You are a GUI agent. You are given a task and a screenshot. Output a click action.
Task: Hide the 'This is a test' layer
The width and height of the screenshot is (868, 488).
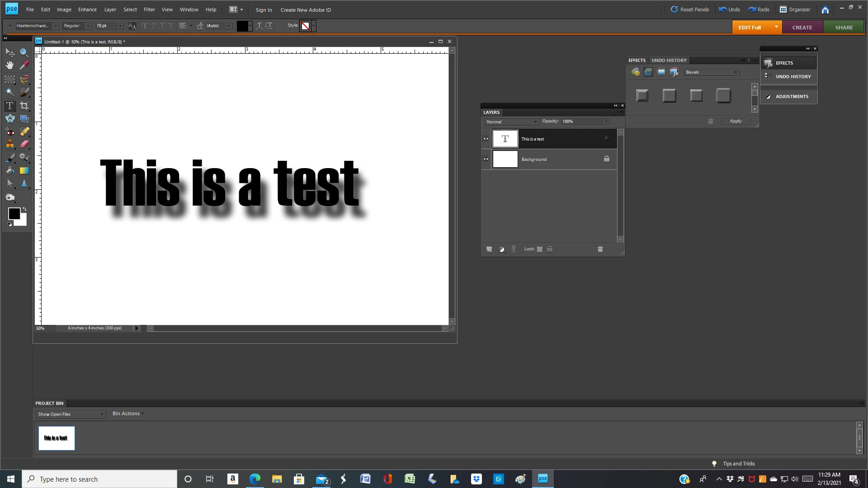click(x=486, y=139)
